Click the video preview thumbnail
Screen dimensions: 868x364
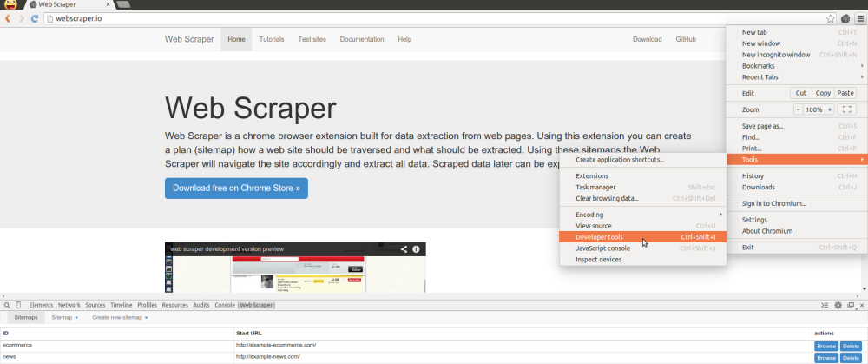pos(295,267)
